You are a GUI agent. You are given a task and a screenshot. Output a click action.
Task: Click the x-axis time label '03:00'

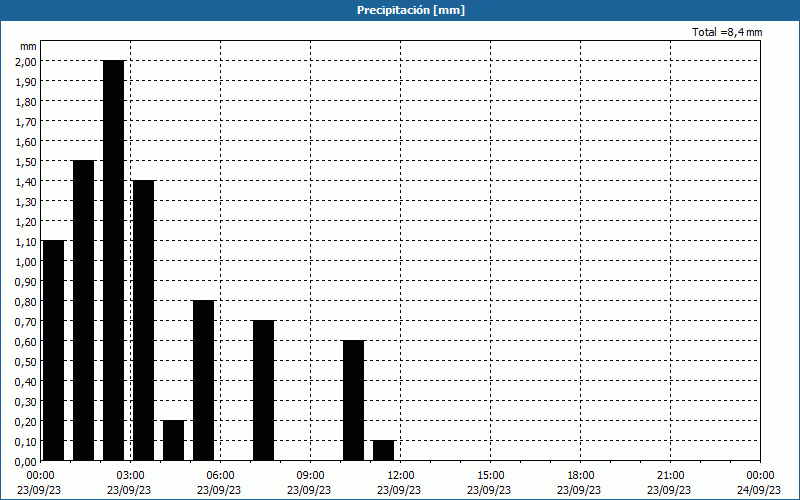click(x=130, y=476)
